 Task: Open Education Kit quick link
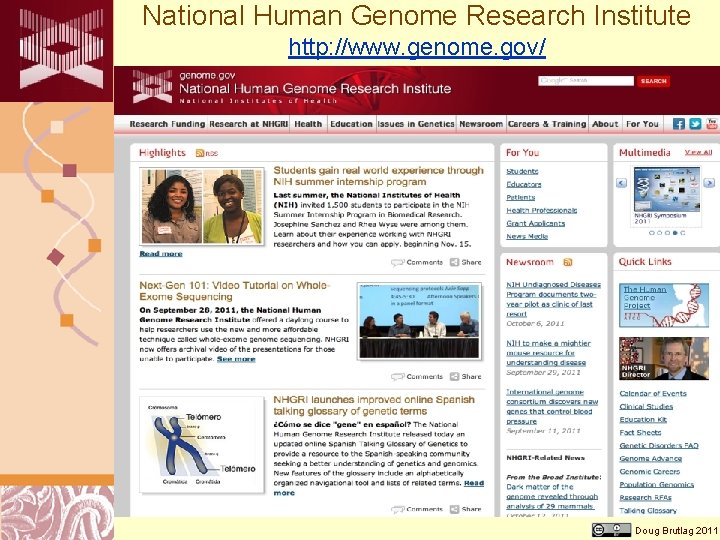643,420
